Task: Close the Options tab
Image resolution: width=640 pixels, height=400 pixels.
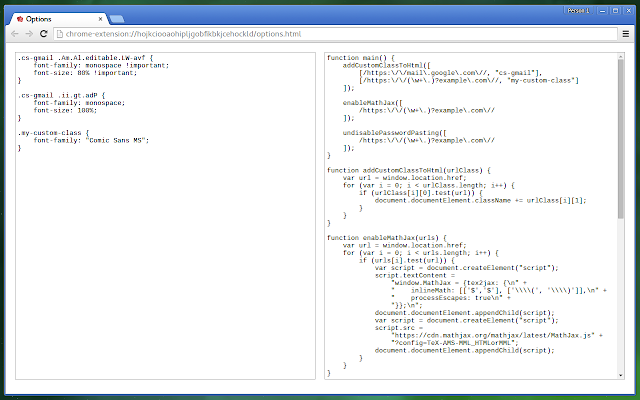Action: coord(100,19)
